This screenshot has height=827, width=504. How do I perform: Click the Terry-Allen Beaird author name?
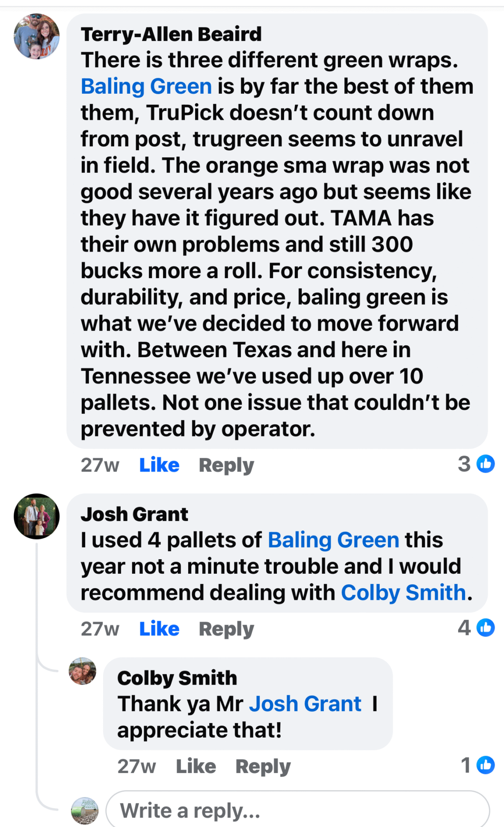pos(171,34)
